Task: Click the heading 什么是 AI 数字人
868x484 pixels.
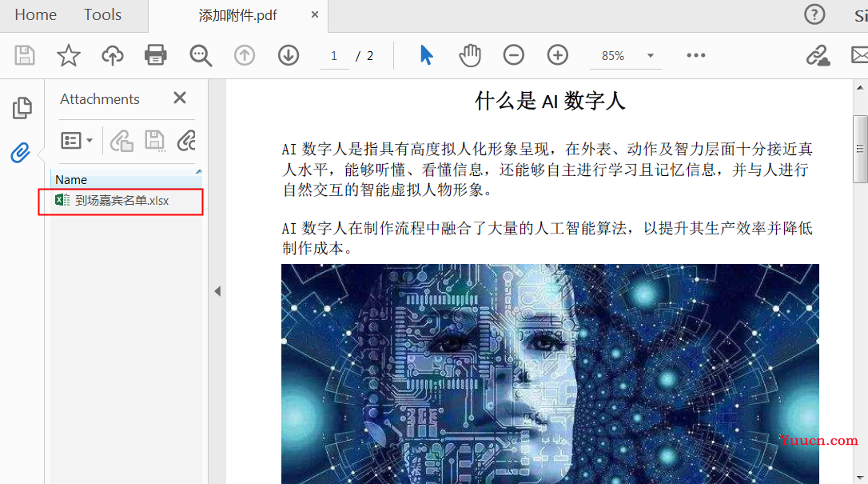Action: coord(550,101)
